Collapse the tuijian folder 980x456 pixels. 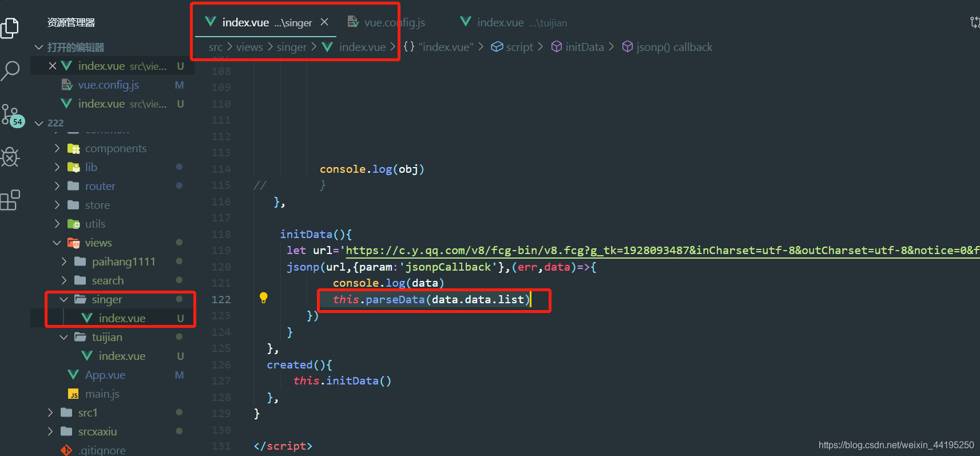(x=64, y=337)
